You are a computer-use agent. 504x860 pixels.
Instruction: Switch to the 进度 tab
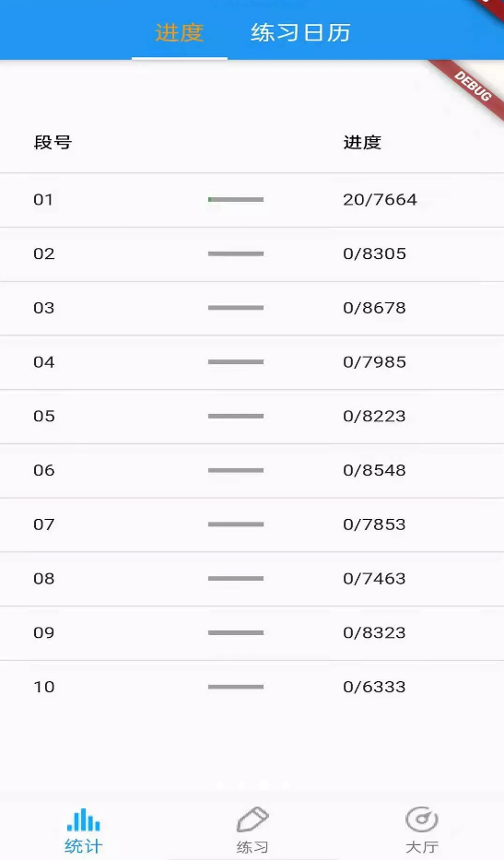[x=180, y=32]
